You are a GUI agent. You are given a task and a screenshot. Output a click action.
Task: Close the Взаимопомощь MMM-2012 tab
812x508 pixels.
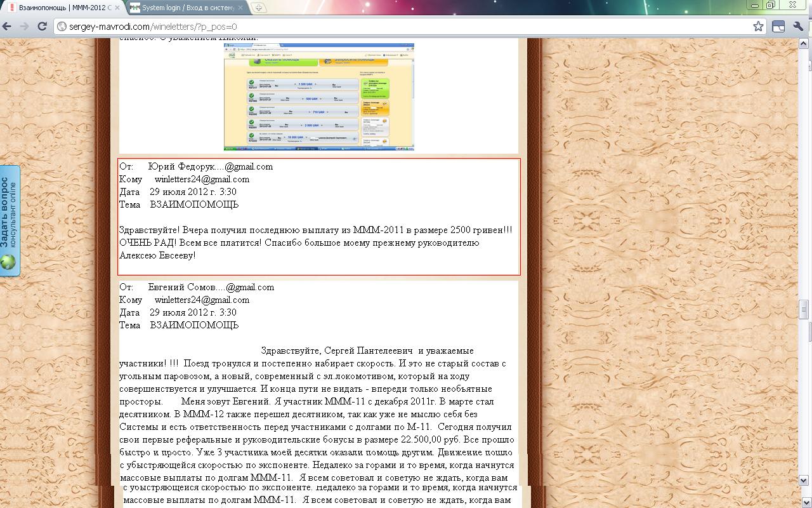click(117, 8)
